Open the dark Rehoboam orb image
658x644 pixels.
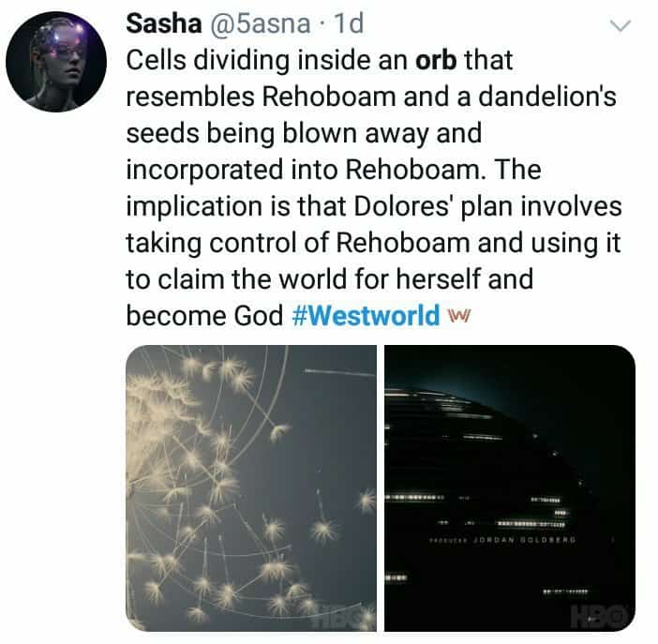510,487
